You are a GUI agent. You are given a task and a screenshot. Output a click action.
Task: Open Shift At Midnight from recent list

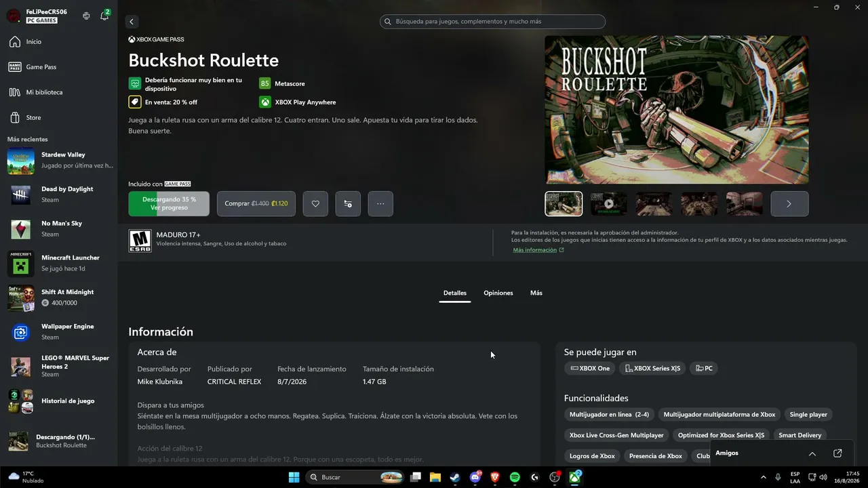coord(59,298)
